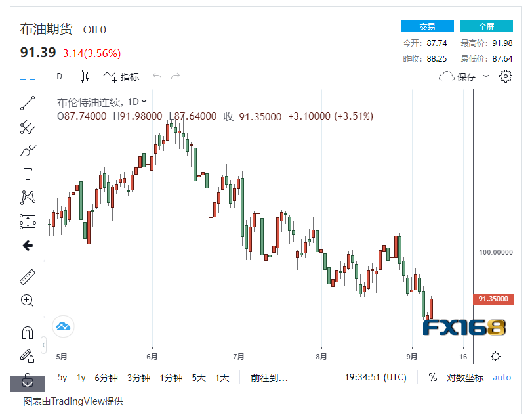The height and width of the screenshot is (417, 532).
Task: Click the back arrow icon
Action: (x=28, y=245)
